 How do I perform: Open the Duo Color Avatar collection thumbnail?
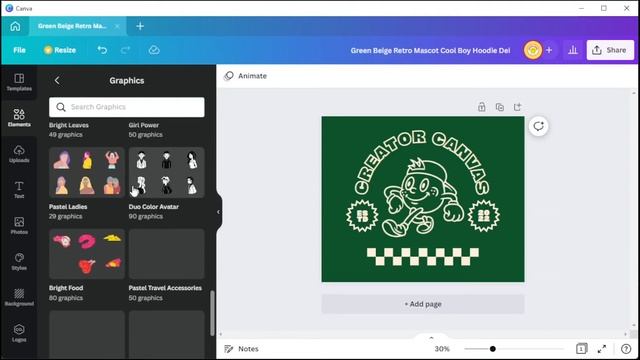coord(167,173)
